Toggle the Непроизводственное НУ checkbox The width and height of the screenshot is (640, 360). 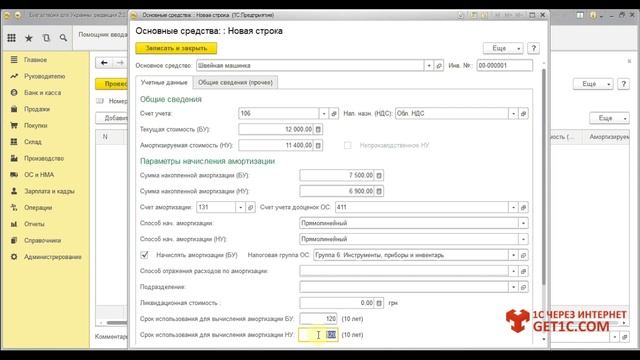(x=347, y=145)
